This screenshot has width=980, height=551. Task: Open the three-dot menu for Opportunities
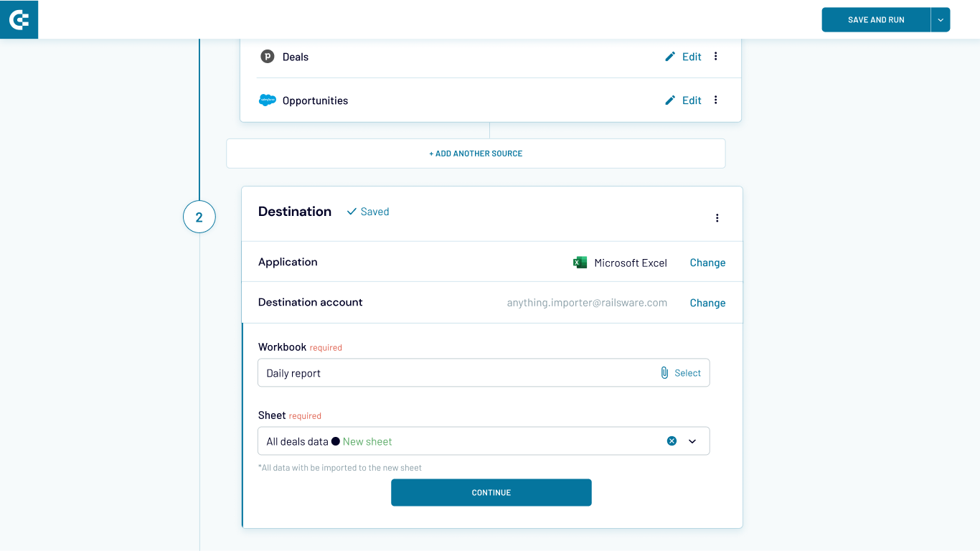click(715, 100)
